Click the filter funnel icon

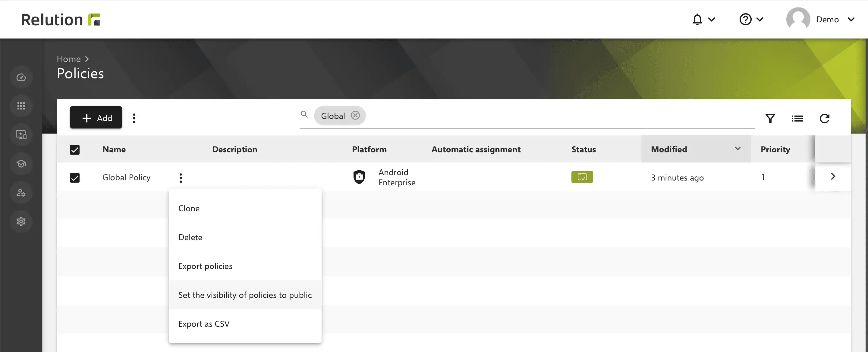(770, 119)
